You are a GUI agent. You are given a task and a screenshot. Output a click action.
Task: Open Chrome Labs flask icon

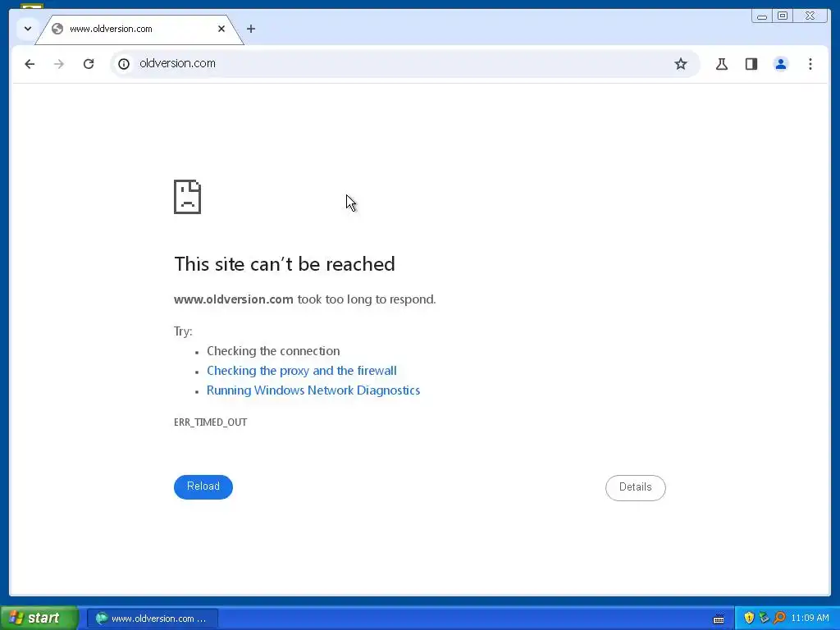(x=722, y=64)
